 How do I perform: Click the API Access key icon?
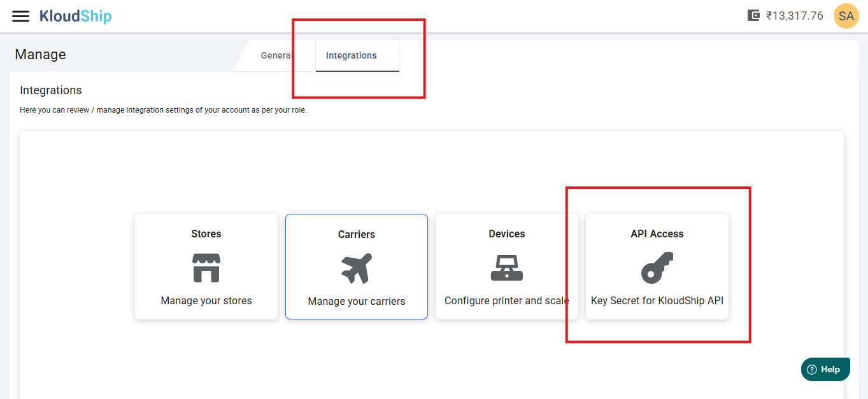[x=657, y=267]
